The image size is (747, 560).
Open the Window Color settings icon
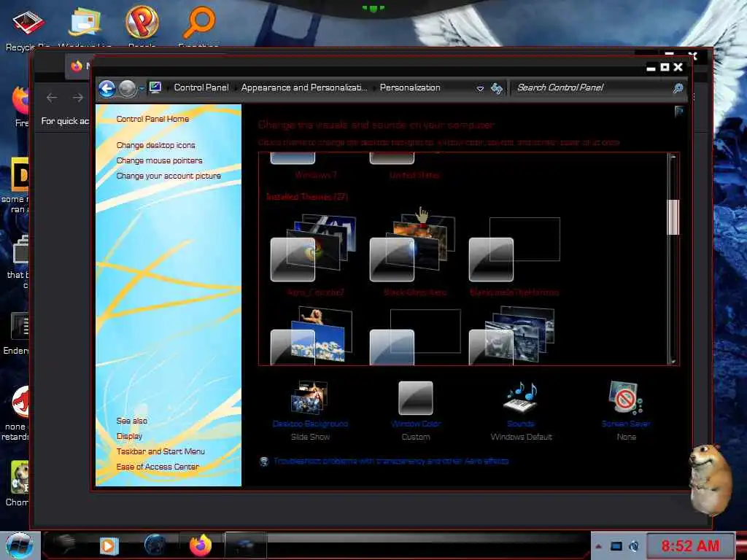click(415, 397)
